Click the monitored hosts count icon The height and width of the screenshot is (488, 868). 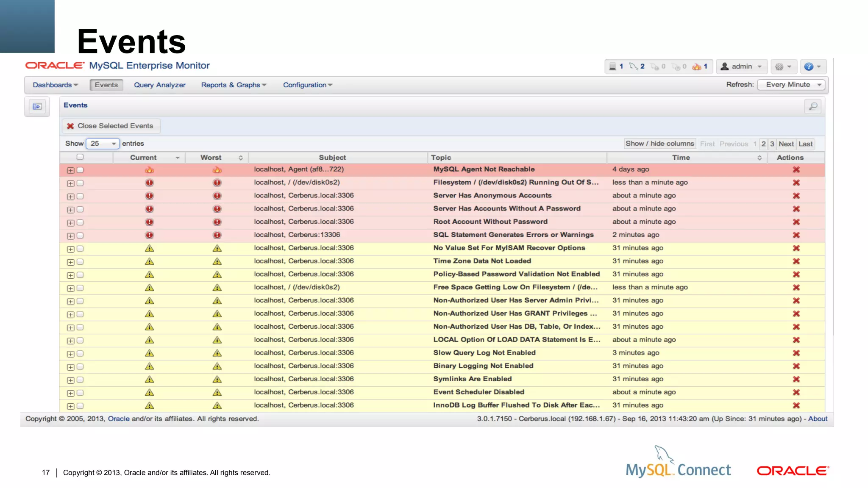pos(612,67)
